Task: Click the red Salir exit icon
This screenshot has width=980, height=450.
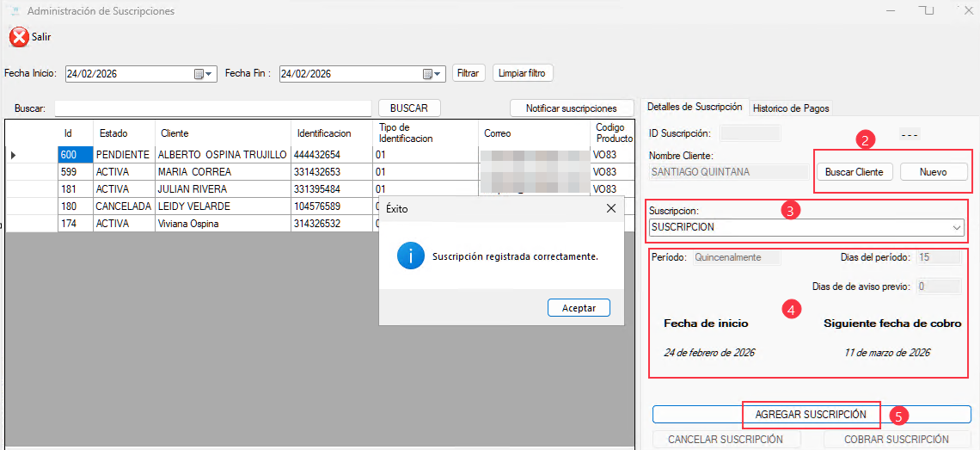Action: tap(19, 37)
